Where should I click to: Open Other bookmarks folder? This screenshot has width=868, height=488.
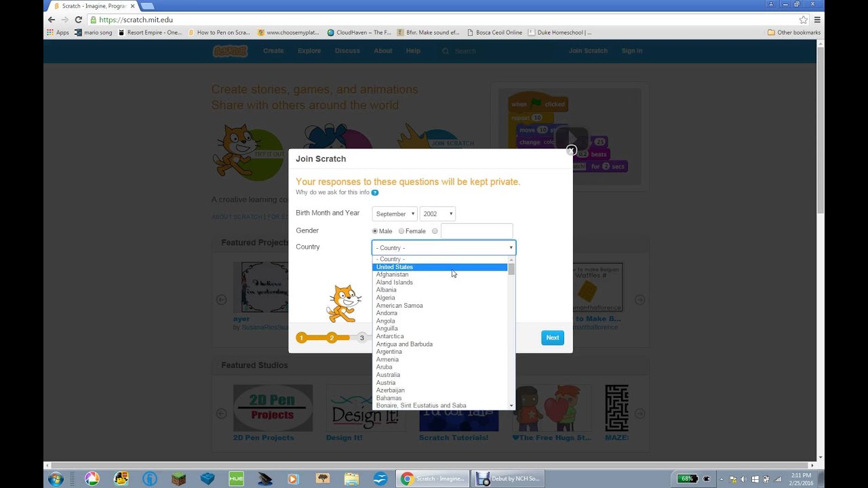click(794, 32)
